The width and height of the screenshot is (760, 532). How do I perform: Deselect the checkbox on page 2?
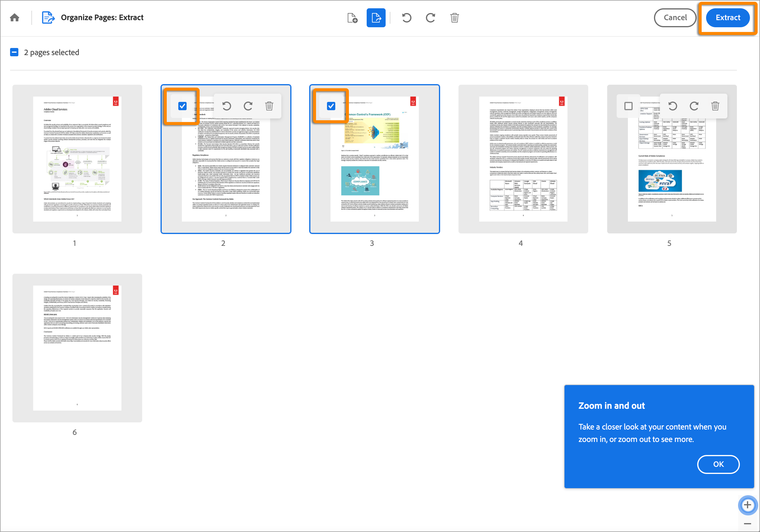(182, 106)
